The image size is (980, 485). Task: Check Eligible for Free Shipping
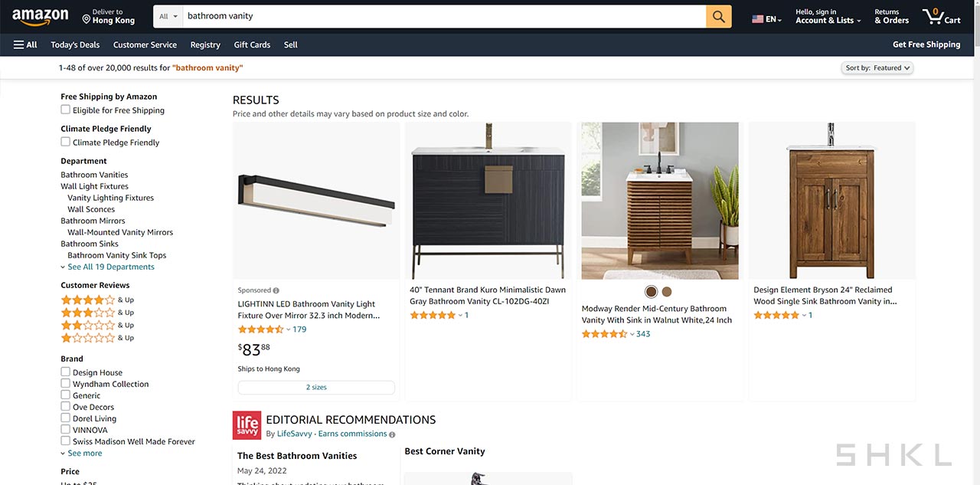[66, 110]
